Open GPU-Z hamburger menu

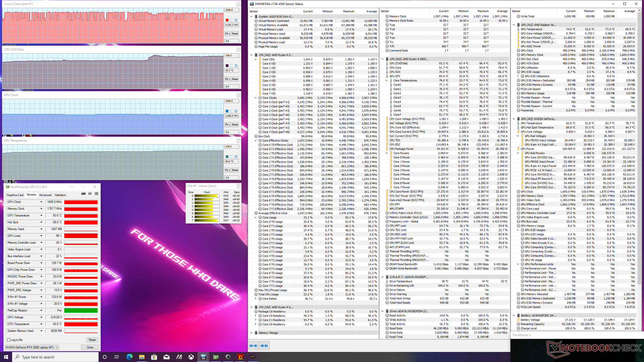[96, 194]
